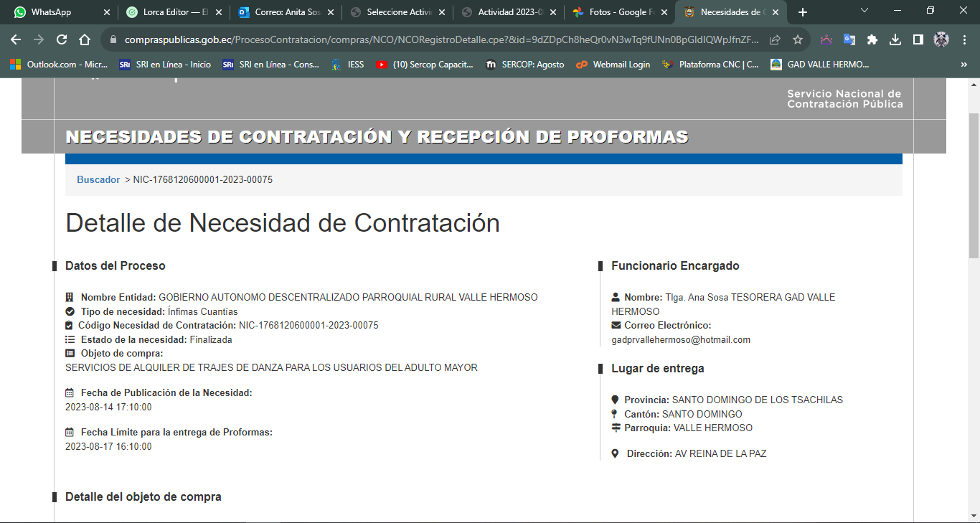Open the Google Translate extension
Image resolution: width=980 pixels, height=523 pixels.
click(849, 40)
